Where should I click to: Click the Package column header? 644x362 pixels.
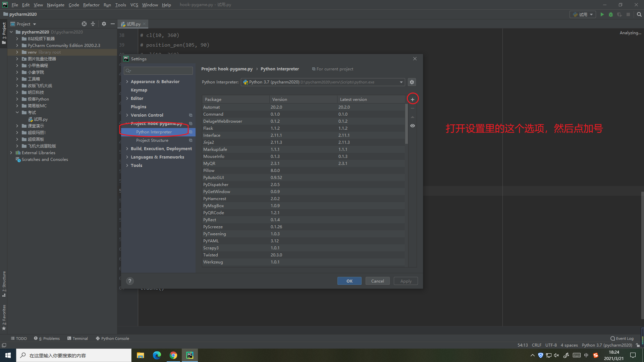point(236,99)
